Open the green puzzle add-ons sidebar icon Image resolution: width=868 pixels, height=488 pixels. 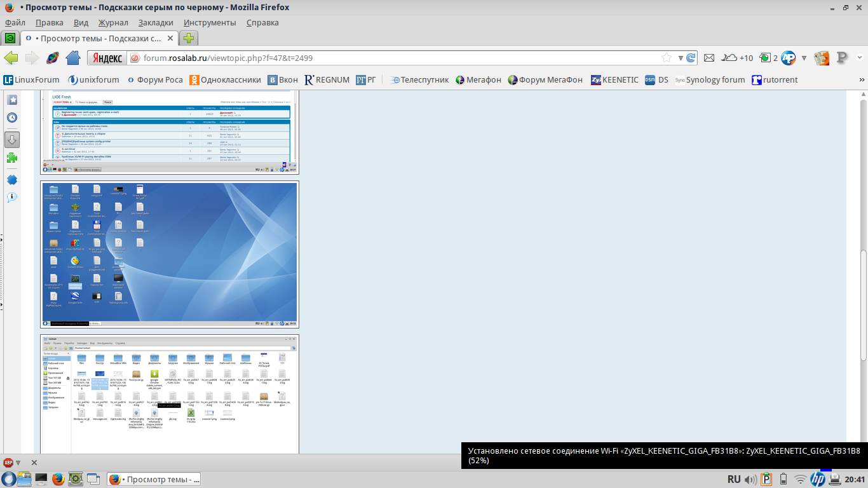point(12,158)
